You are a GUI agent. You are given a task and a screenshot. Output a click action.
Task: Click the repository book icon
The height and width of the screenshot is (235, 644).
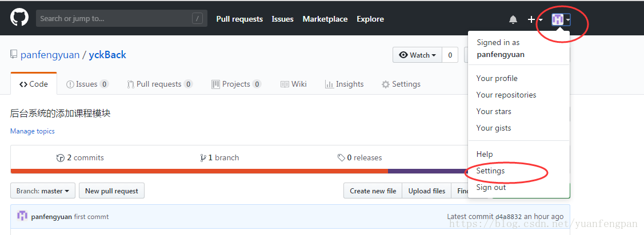click(x=14, y=55)
